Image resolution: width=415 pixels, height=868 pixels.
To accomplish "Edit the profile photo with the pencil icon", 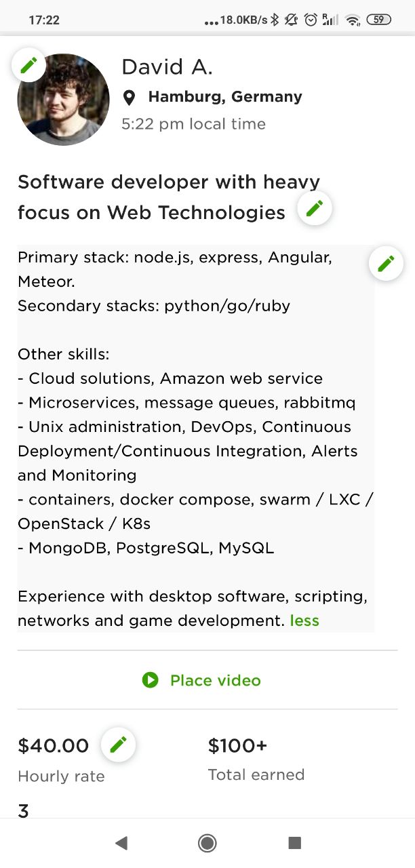I will coord(28,66).
